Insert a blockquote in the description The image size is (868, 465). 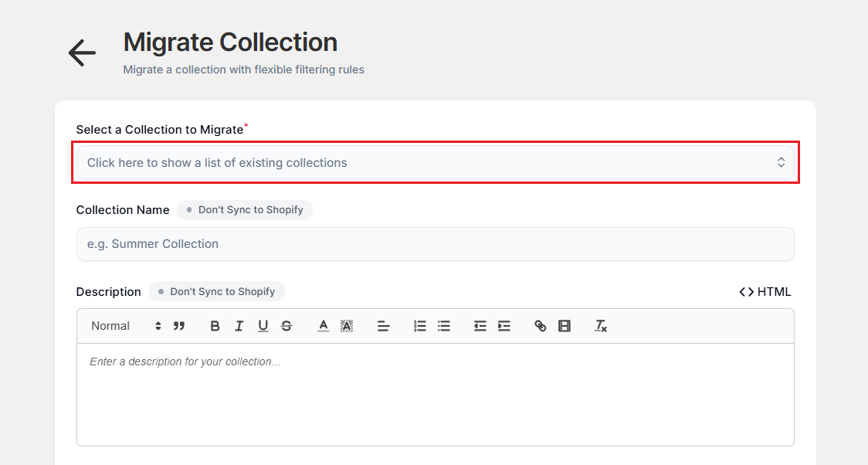pos(179,325)
